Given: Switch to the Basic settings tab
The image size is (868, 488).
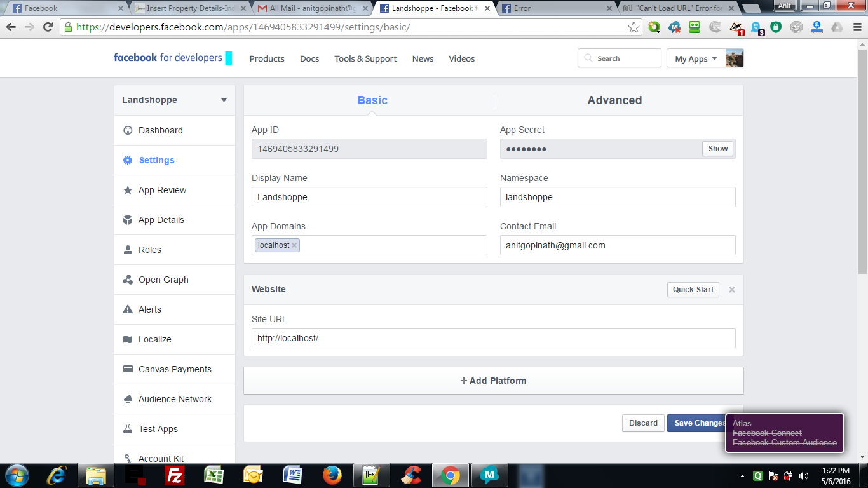Looking at the screenshot, I should (372, 100).
